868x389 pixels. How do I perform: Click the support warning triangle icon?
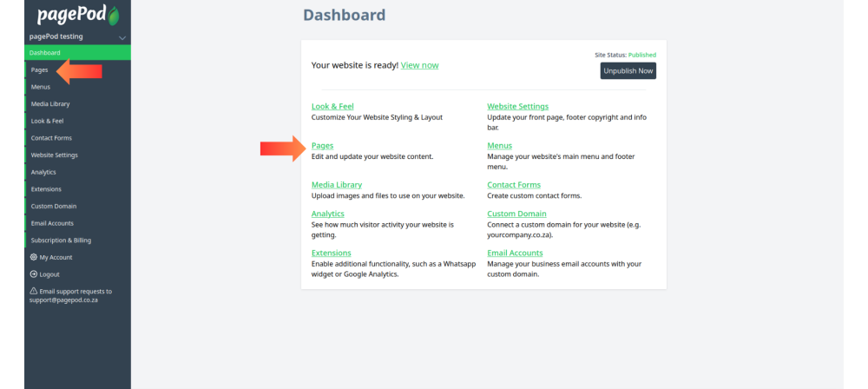[x=33, y=291]
